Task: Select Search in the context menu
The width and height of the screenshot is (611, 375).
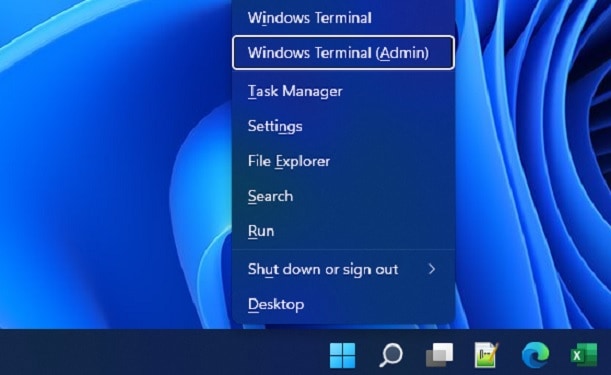Action: point(343,196)
